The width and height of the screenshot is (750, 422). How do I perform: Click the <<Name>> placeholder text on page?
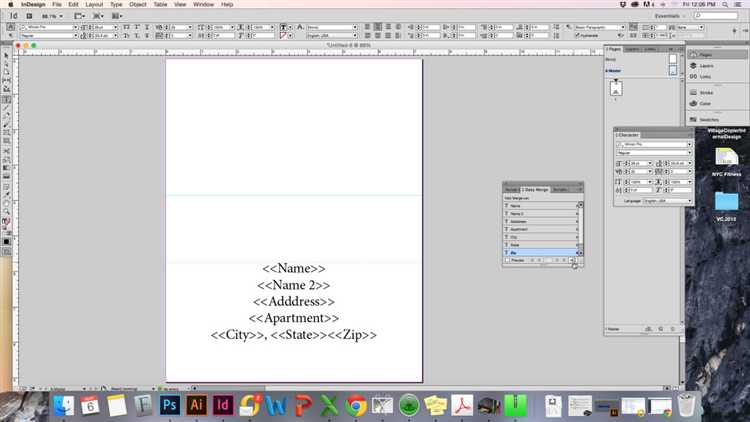coord(294,268)
